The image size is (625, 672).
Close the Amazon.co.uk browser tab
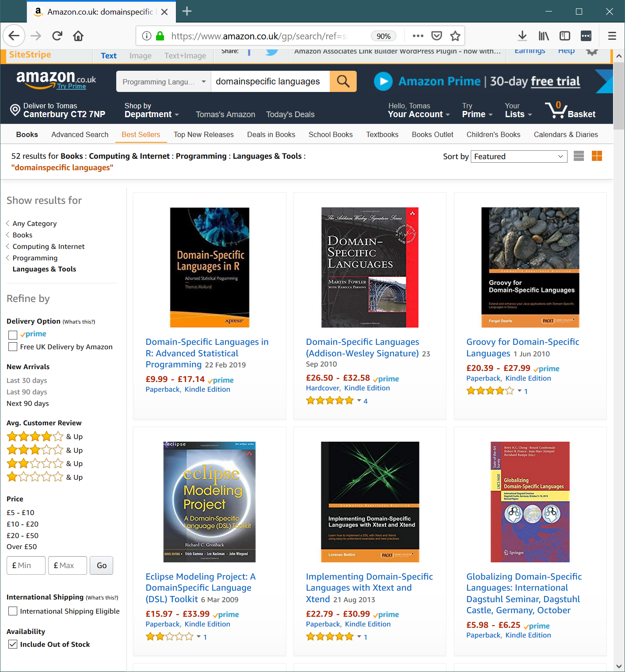click(x=164, y=12)
